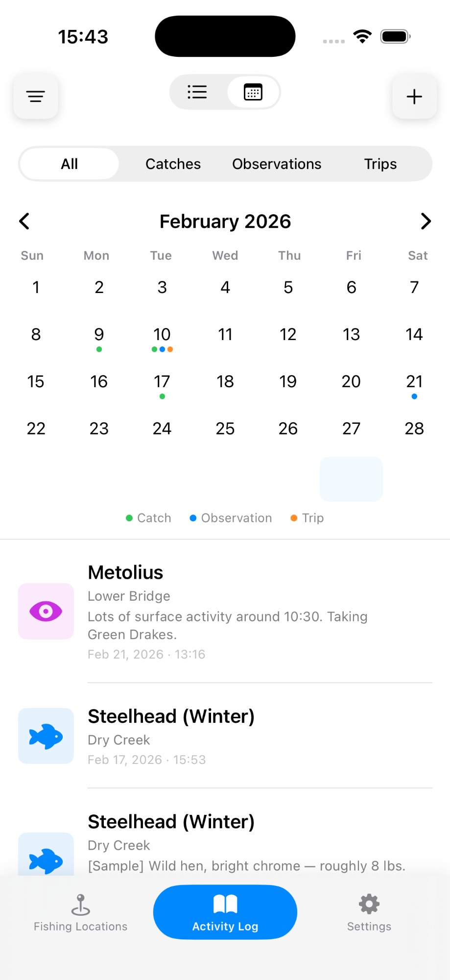Select the calendar view icon
This screenshot has height=980, width=450.
pyautogui.click(x=253, y=92)
